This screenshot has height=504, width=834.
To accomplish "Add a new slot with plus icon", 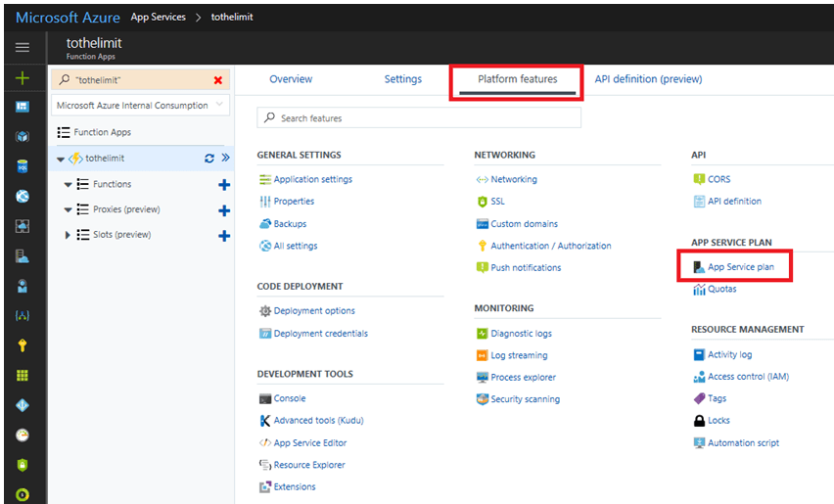I will point(224,236).
